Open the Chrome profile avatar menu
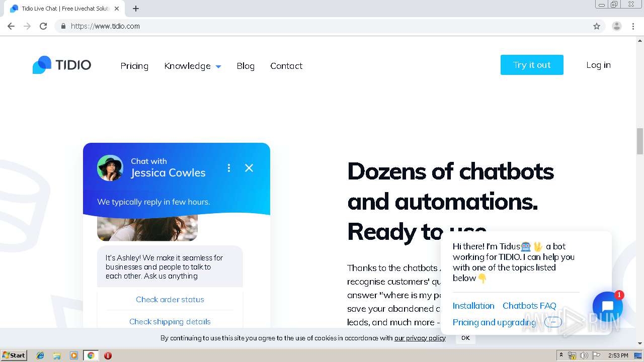 click(x=617, y=26)
